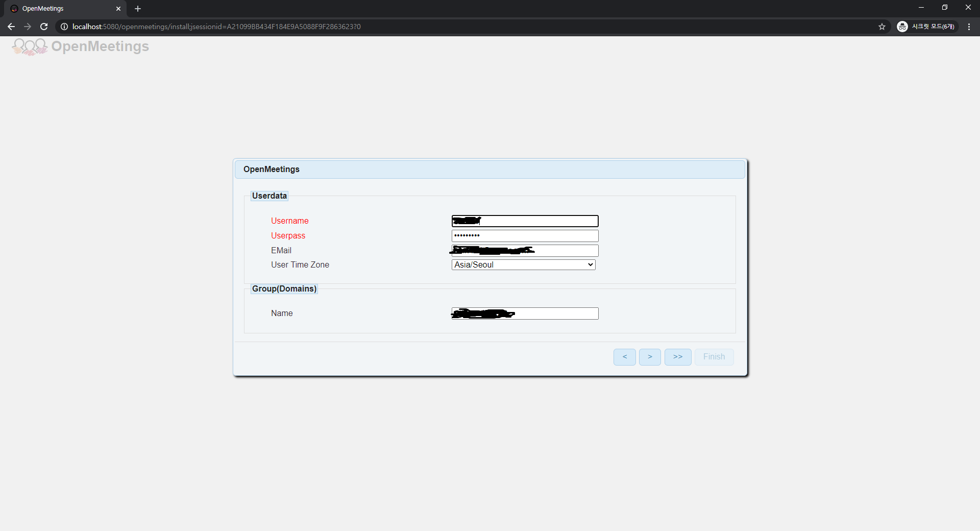
Task: Click the OpenMeetings logo at top left
Action: point(81,46)
